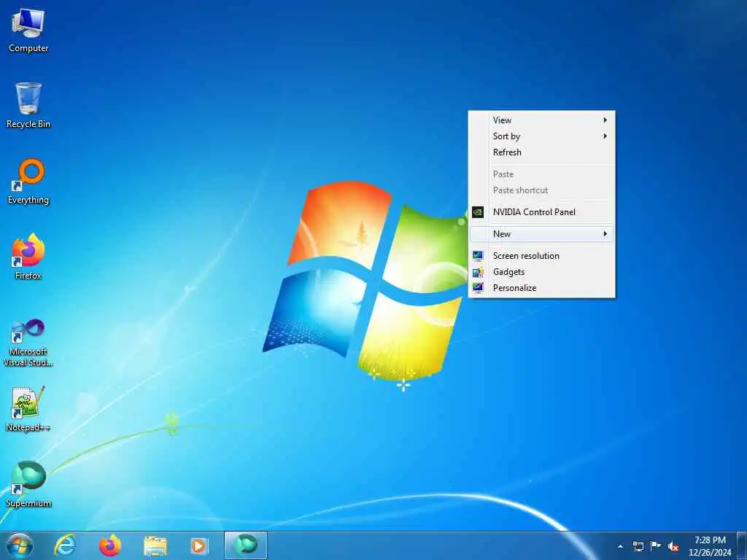Launch Internet Explorer from the taskbar
The image size is (747, 560).
[65, 545]
